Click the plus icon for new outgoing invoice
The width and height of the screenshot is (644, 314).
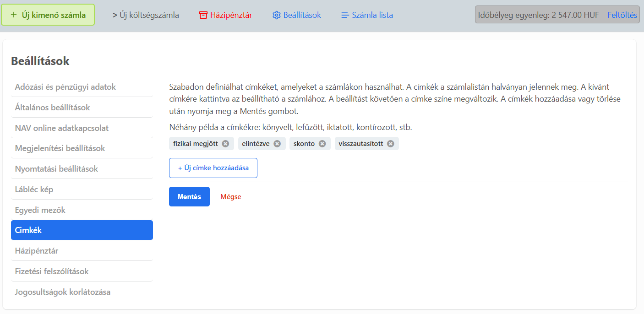coord(14,15)
